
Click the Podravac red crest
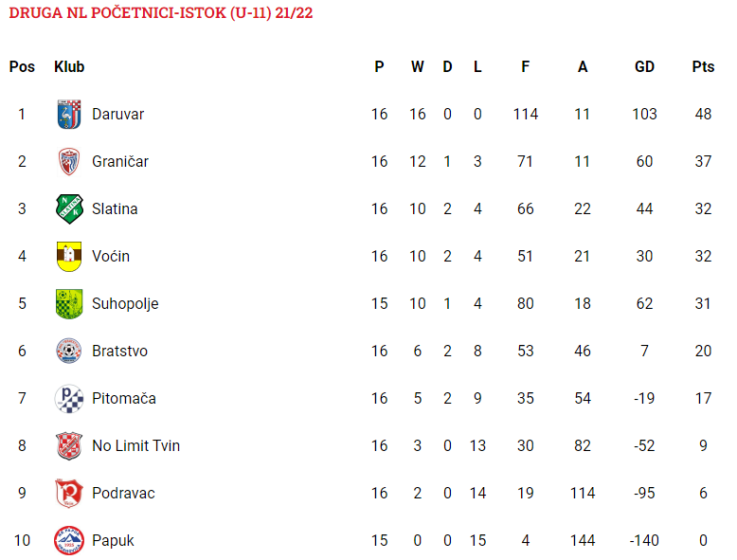(x=69, y=494)
